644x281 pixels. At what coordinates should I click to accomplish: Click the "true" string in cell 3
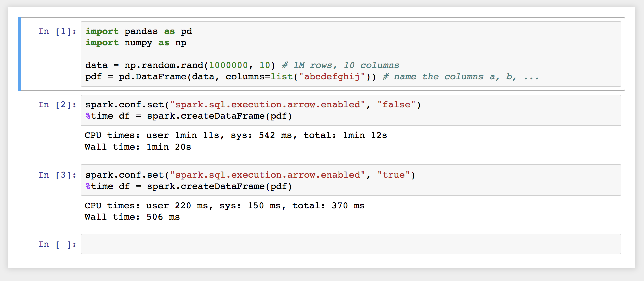point(393,175)
